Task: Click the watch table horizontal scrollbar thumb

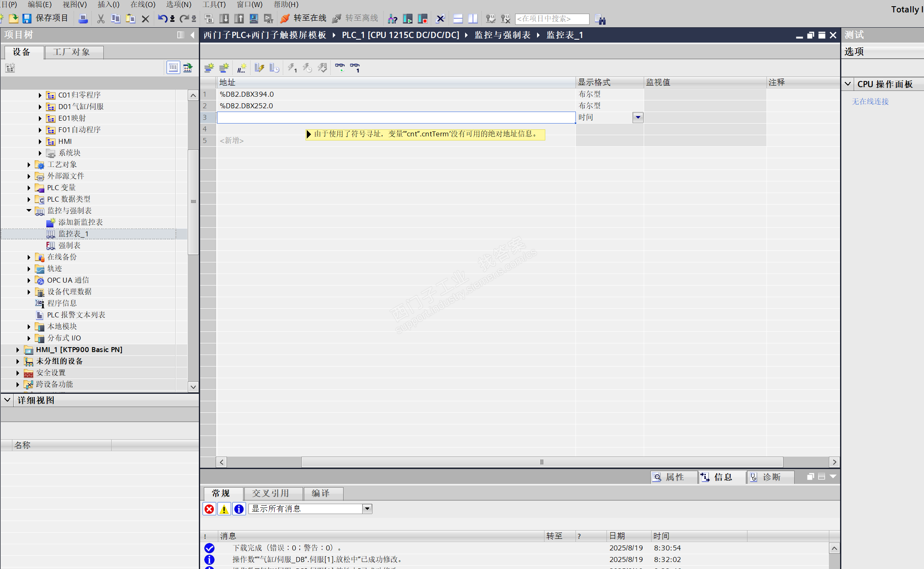Action: (542, 462)
